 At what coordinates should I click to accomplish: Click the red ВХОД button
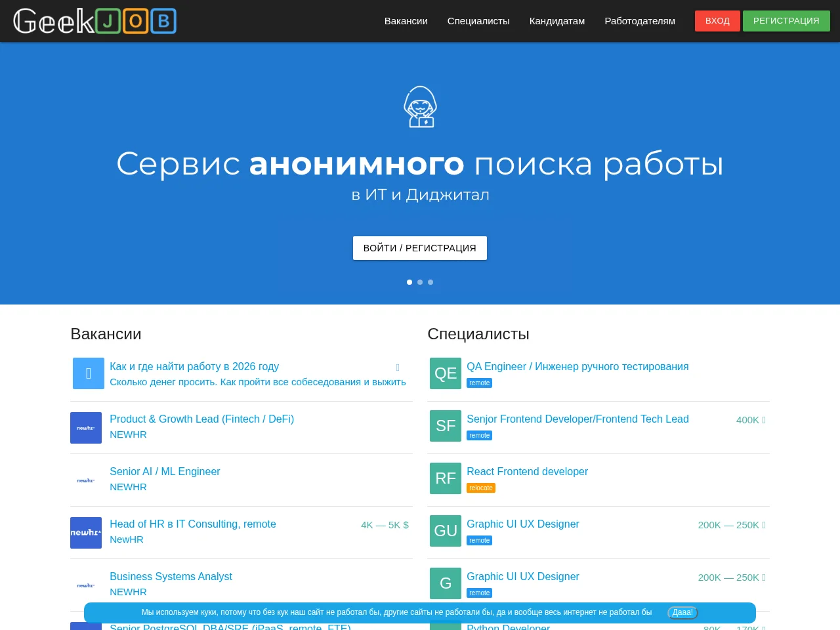[x=717, y=21]
